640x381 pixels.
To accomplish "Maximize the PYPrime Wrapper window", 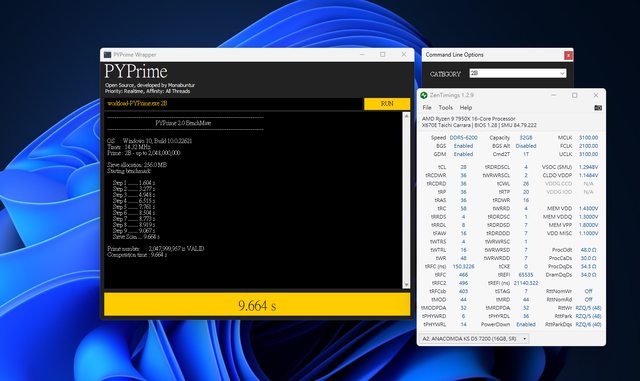I will [x=382, y=54].
